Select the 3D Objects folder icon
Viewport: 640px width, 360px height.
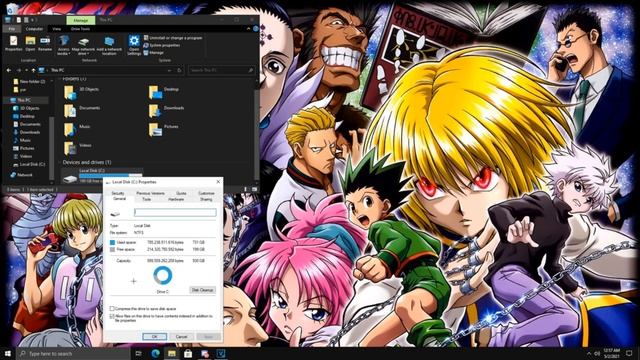[70, 92]
